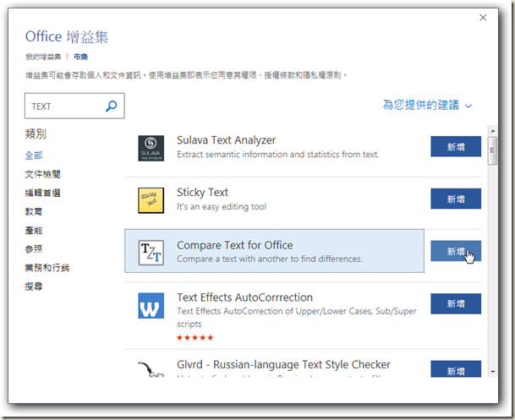This screenshot has height=420, width=515.
Task: Add the Text Effects AutoCorrection add-in
Action: pyautogui.click(x=456, y=303)
